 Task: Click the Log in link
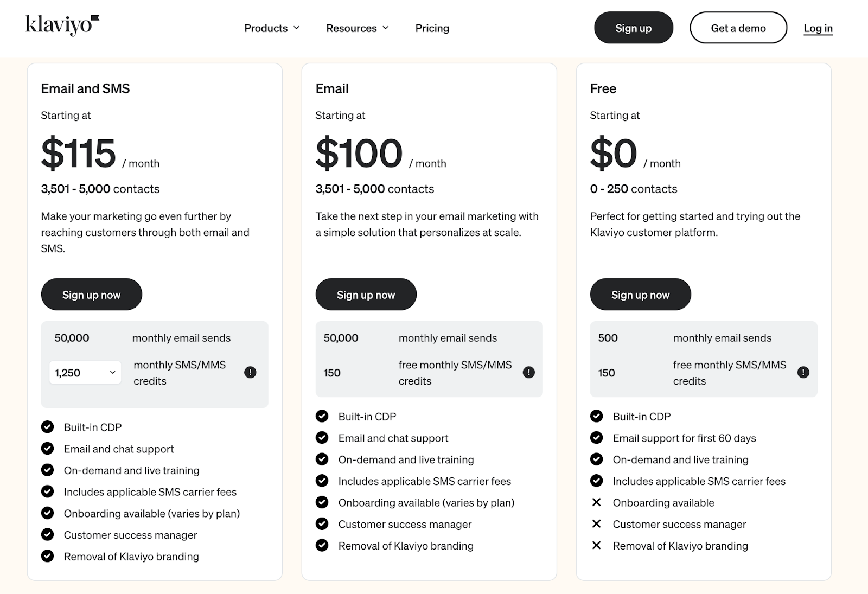818,28
